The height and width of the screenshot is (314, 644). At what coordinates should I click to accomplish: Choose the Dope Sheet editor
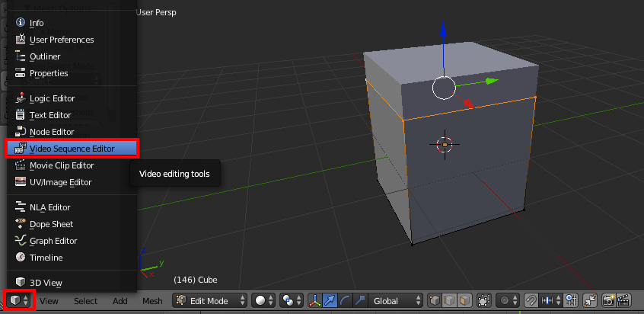click(x=72, y=224)
